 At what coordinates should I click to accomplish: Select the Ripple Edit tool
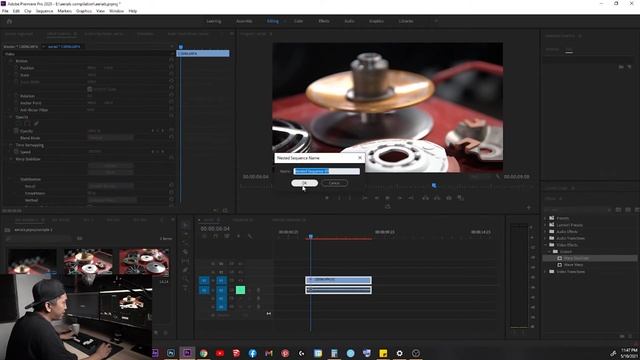pyautogui.click(x=185, y=243)
